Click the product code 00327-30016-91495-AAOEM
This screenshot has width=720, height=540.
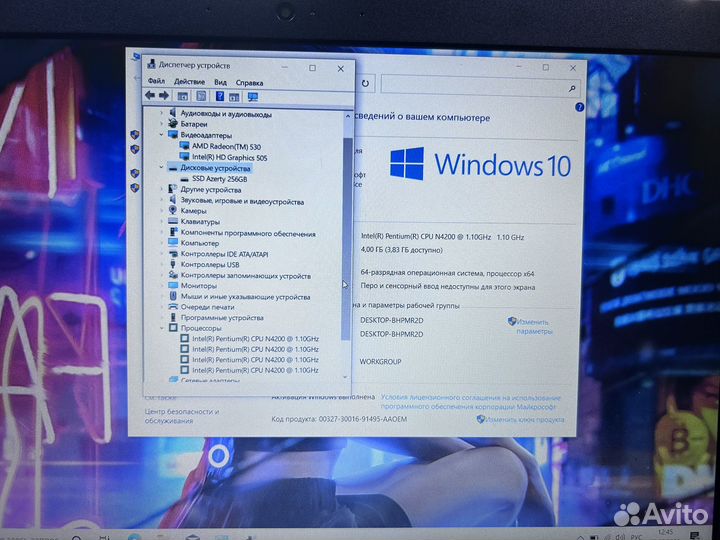point(362,419)
